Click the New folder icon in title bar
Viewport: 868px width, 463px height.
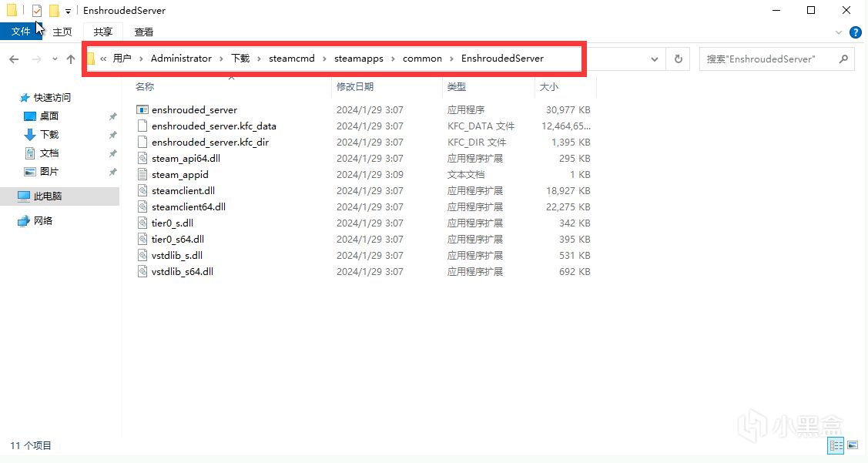pos(54,11)
